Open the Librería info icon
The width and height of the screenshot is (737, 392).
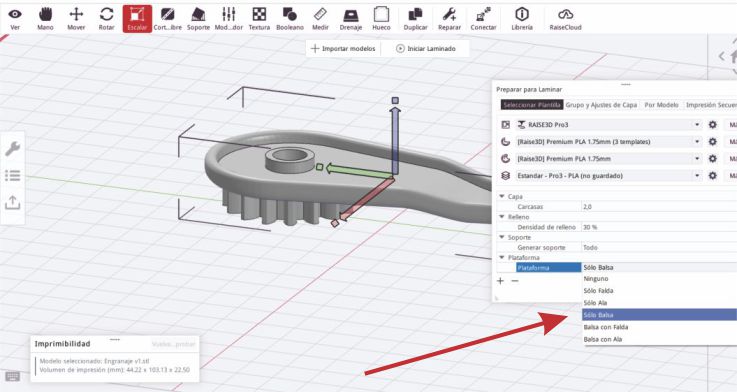coord(522,19)
